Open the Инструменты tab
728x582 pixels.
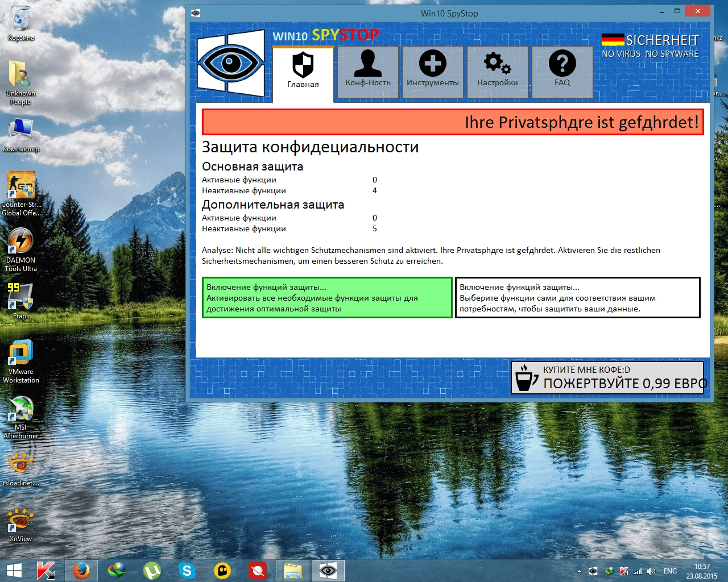click(x=433, y=72)
